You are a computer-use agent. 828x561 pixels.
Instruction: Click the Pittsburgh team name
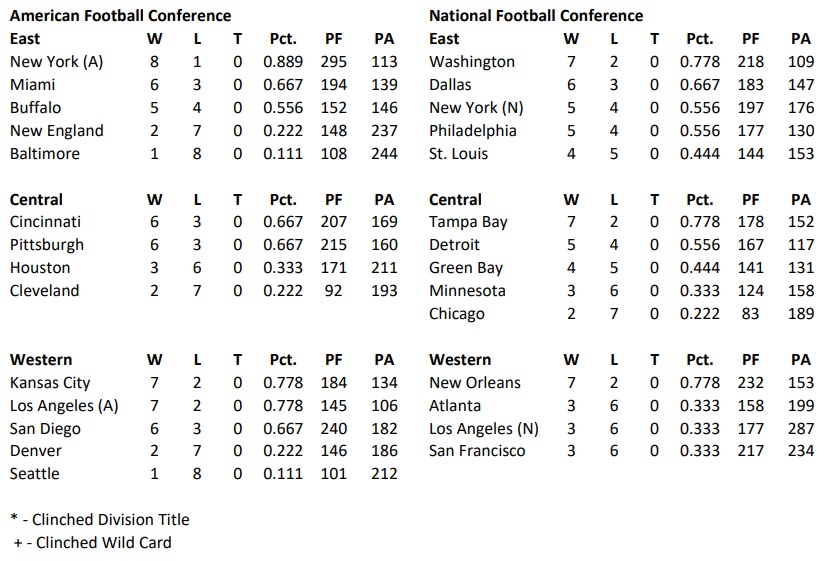click(x=47, y=245)
